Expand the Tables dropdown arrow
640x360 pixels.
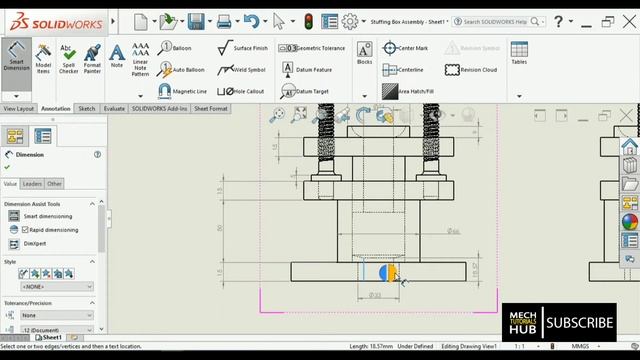tap(519, 96)
